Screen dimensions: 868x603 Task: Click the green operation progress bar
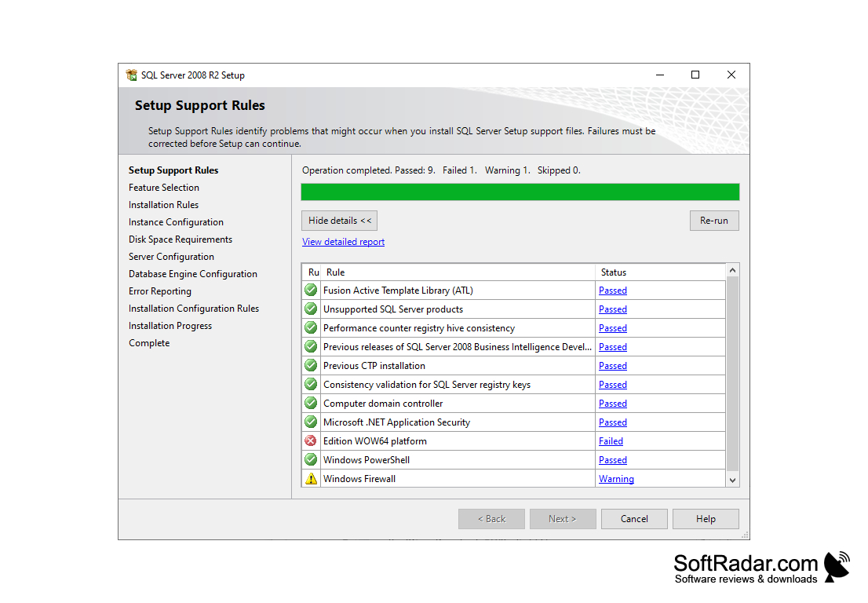[520, 192]
